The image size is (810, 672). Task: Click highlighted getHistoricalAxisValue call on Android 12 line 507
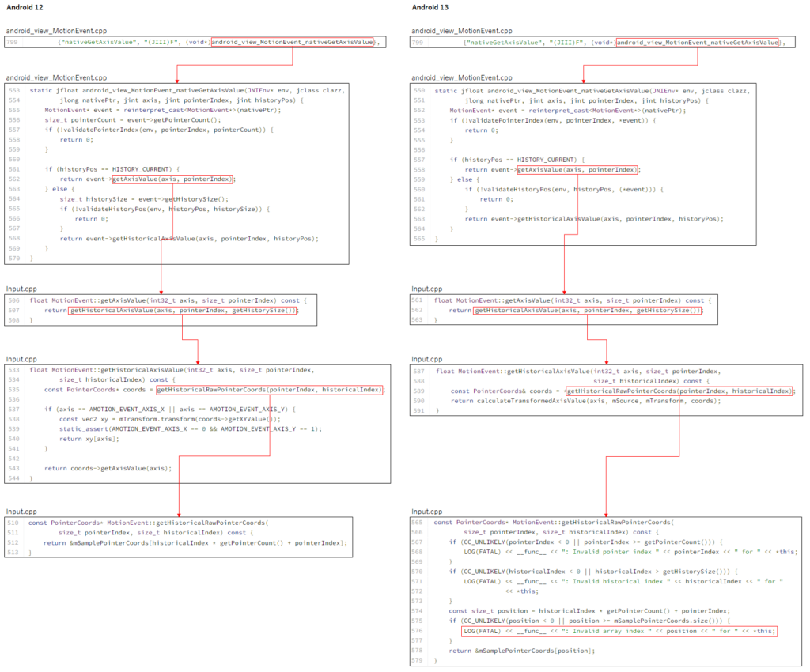pyautogui.click(x=183, y=310)
